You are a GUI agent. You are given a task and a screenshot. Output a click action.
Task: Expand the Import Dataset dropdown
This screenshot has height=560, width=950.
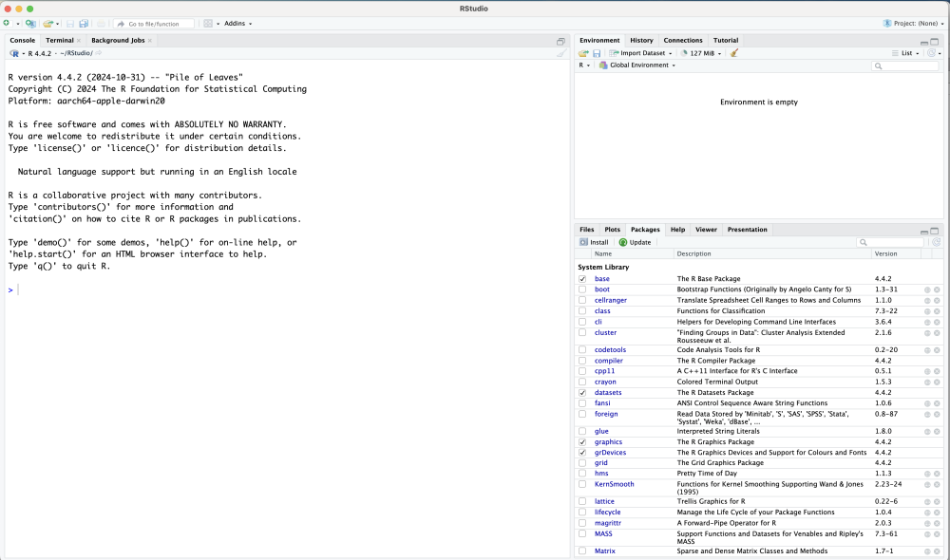(x=641, y=53)
